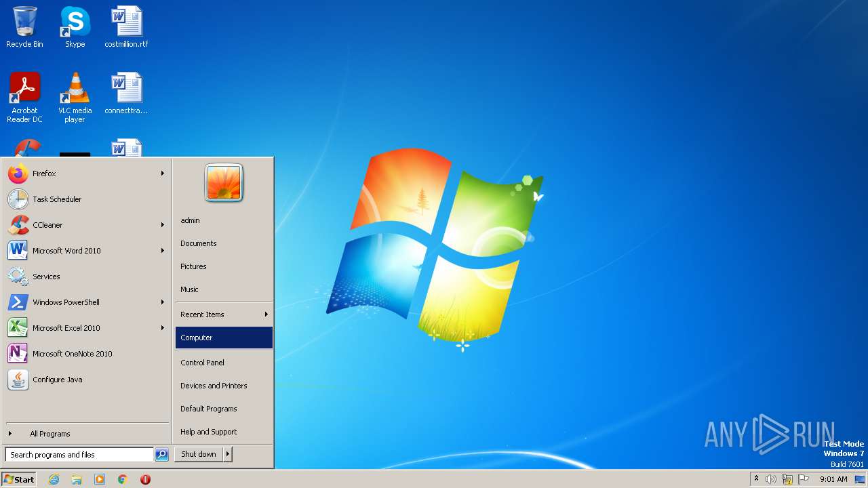Viewport: 868px width, 488px height.
Task: Click the Show desktop button
Action: [x=860, y=479]
